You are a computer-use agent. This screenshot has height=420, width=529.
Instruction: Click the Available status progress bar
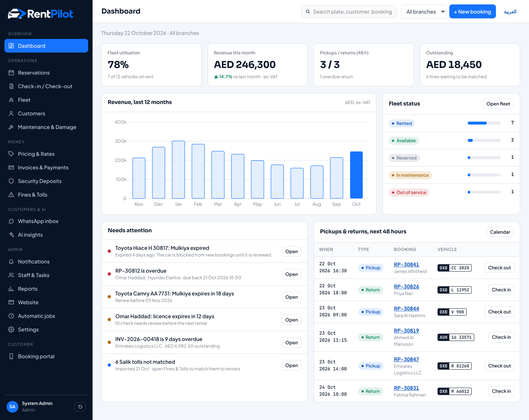point(484,140)
